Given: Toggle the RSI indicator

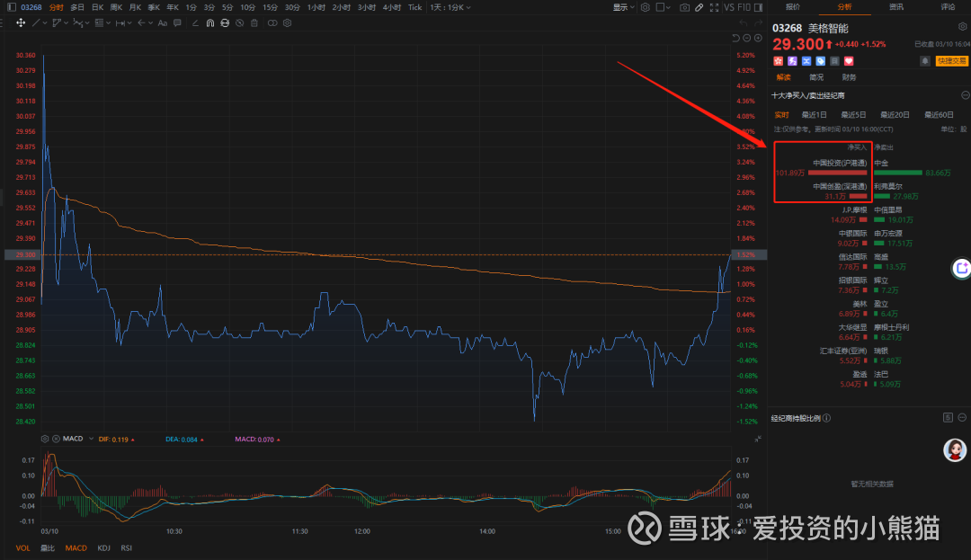Looking at the screenshot, I should tap(127, 548).
